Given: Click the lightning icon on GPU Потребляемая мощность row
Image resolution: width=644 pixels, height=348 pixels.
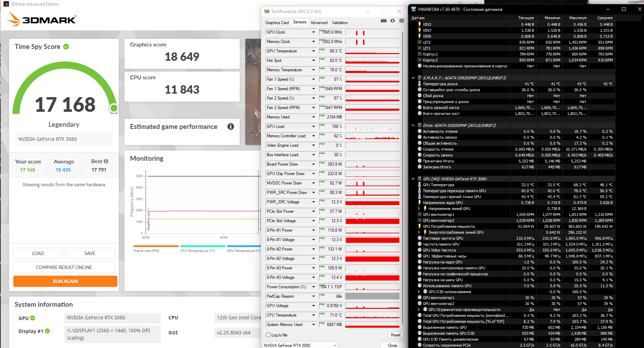Looking at the screenshot, I should click(x=420, y=226).
